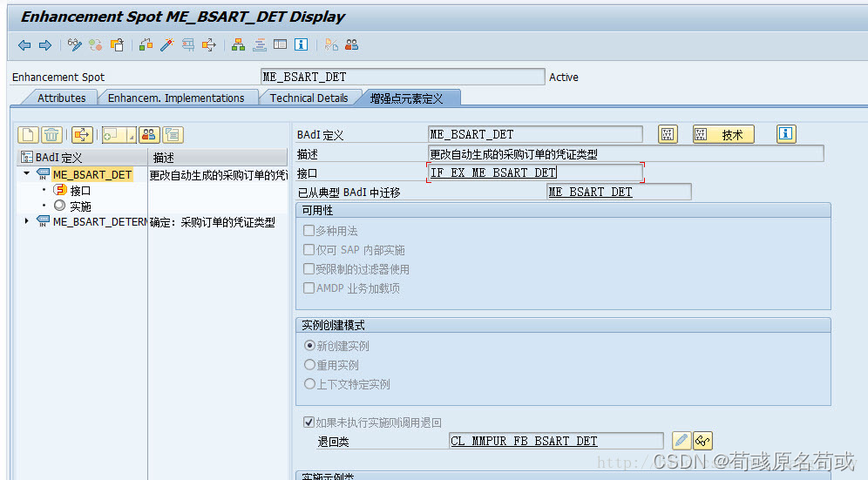Switch to the Attributes tab
Viewport: 868px width, 480px height.
click(x=62, y=98)
